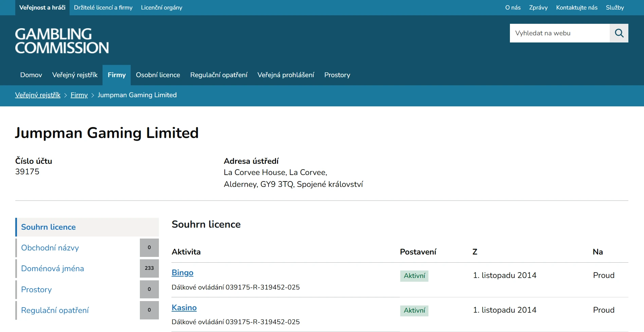644x332 pixels.
Task: Focus the Vyhledat na webu search field
Action: click(x=559, y=33)
